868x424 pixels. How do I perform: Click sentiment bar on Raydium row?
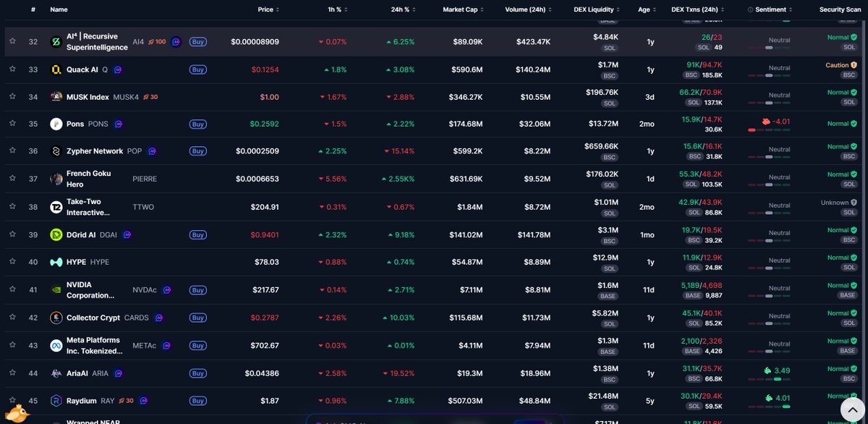pyautogui.click(x=770, y=407)
